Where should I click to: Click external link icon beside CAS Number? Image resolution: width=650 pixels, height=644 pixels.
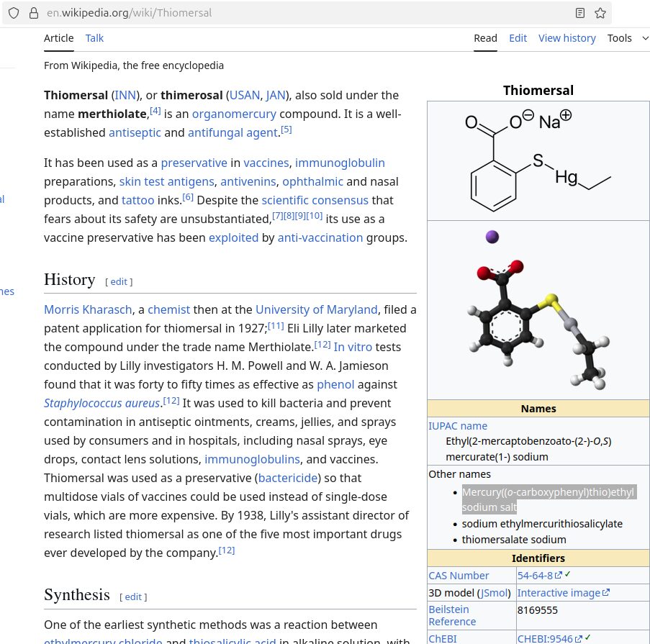pyautogui.click(x=559, y=576)
